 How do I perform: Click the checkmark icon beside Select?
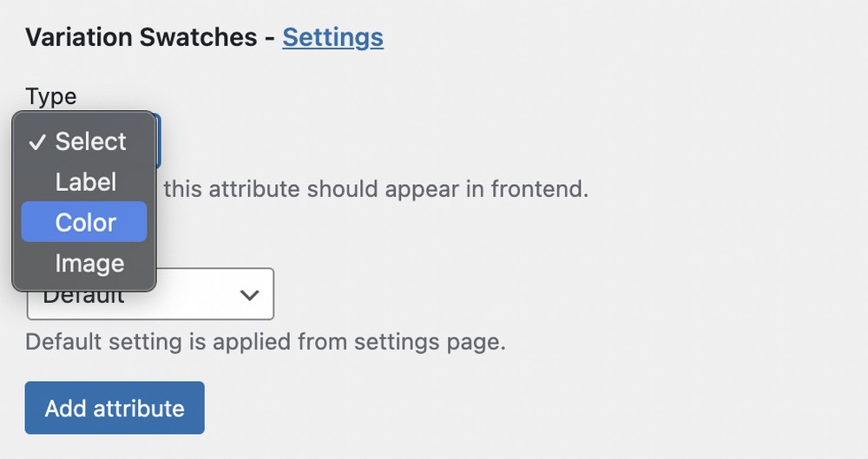[x=37, y=142]
